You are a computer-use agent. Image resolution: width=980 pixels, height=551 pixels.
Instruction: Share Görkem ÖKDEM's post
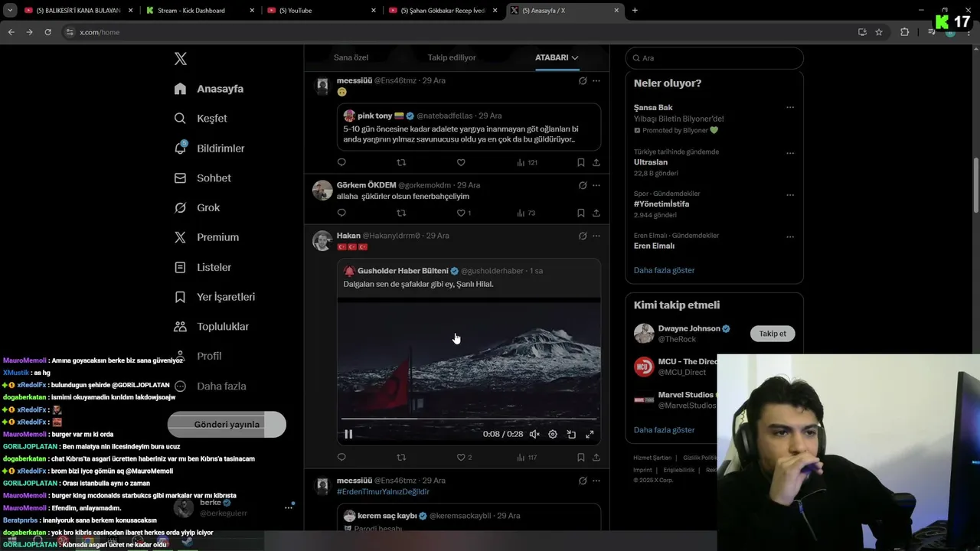tap(596, 213)
